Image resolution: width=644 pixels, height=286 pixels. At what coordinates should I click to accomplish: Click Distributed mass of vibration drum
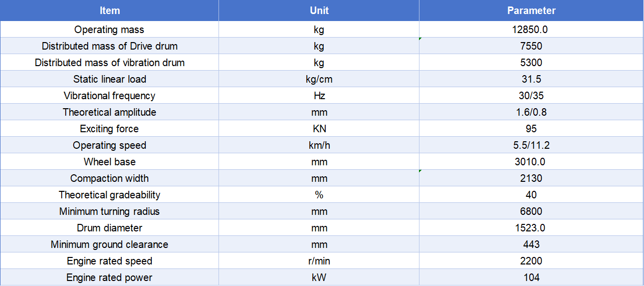click(109, 63)
